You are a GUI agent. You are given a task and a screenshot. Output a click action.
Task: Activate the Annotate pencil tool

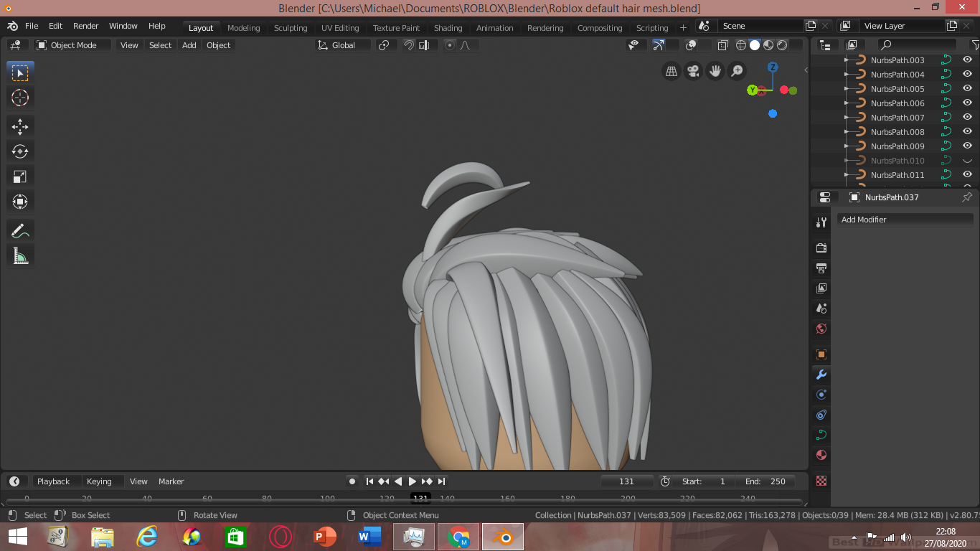coord(20,230)
